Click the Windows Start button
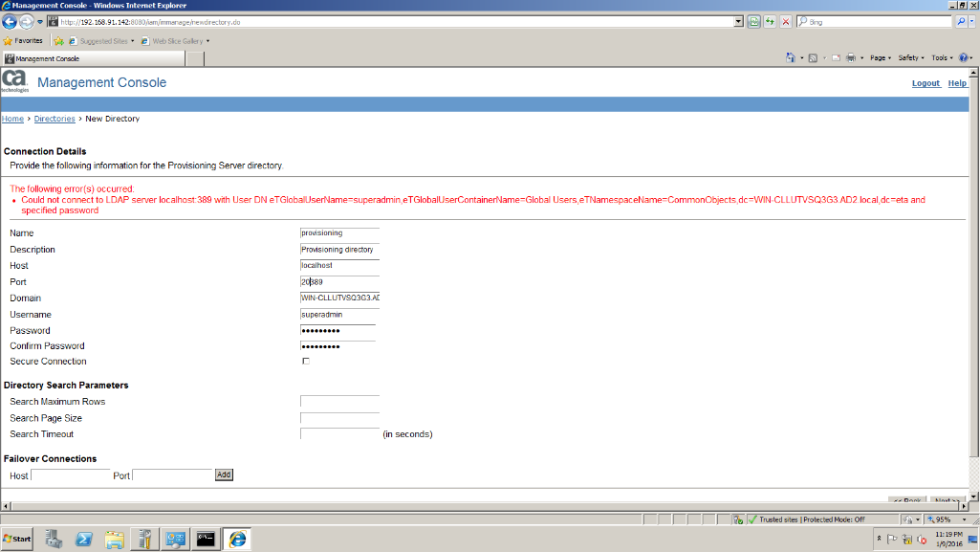The image size is (980, 552). (17, 539)
